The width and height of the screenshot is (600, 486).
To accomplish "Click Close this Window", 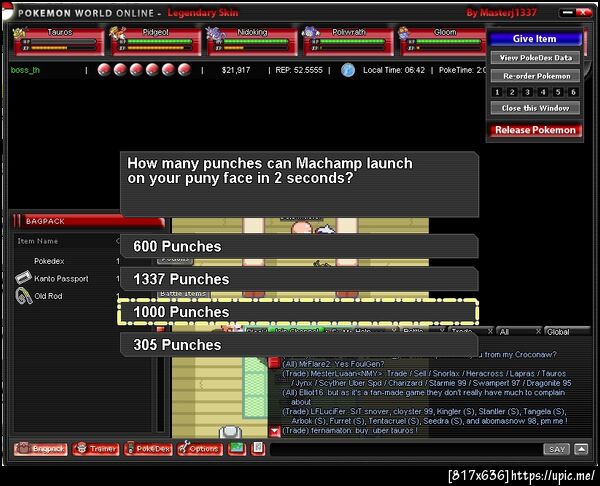I will coord(535,108).
